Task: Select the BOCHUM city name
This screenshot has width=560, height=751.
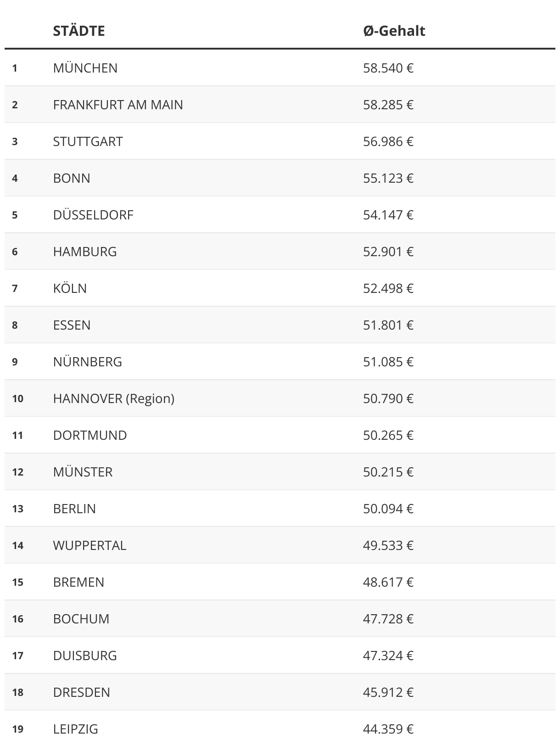Action: point(81,619)
